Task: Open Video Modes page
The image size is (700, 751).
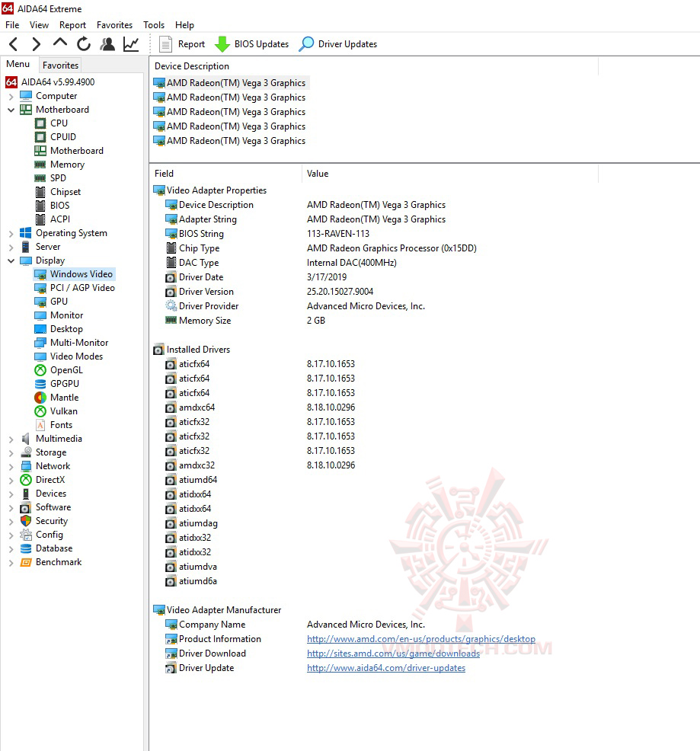Action: point(69,356)
